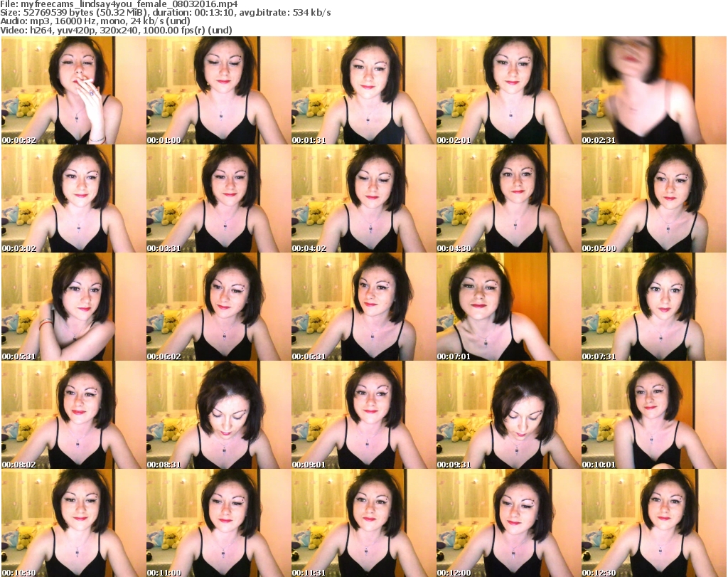
Task: Click the frame timestamped 00:05:31
Action: pyautogui.click(x=73, y=307)
